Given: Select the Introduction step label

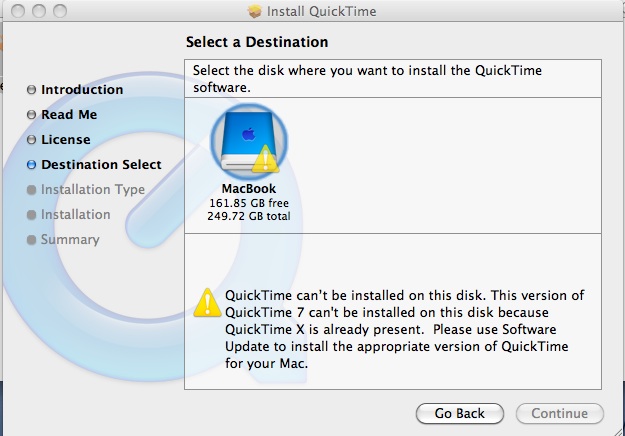Looking at the screenshot, I should coord(82,90).
